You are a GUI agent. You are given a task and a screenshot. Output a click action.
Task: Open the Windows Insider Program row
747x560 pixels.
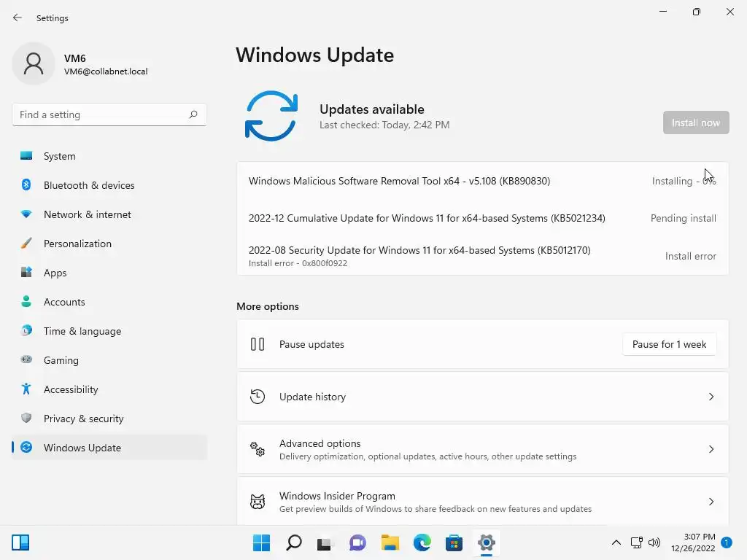(483, 502)
